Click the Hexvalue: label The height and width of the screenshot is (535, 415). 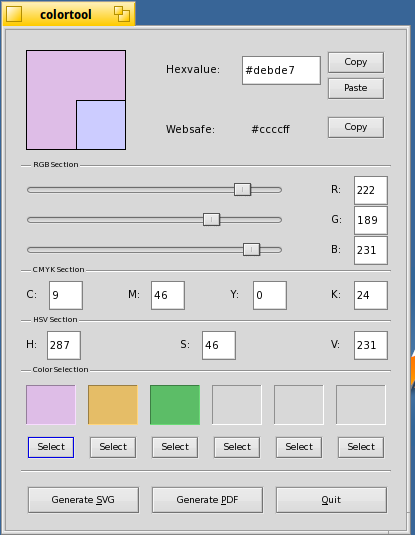(193, 69)
